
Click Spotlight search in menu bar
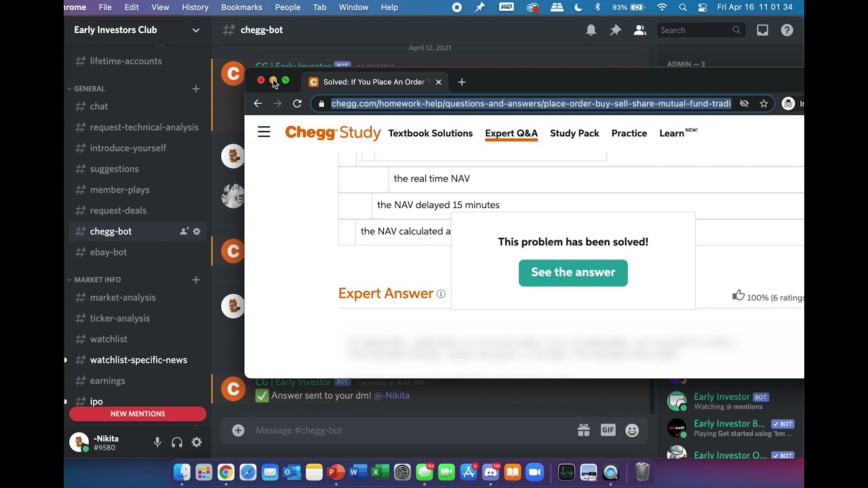click(683, 7)
